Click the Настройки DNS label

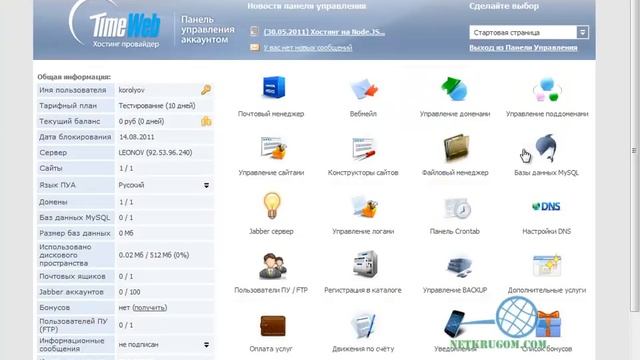[547, 231]
